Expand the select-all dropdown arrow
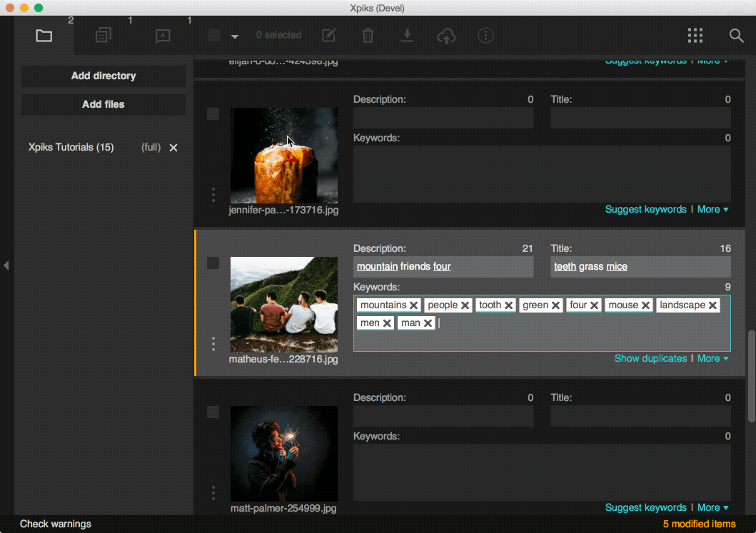 pos(235,36)
